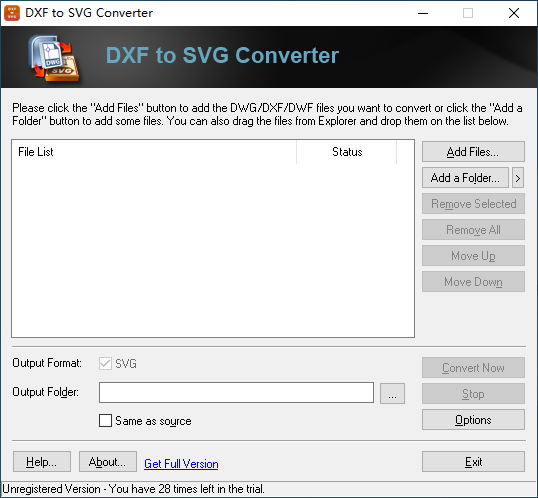Enable the Same as source checkbox

point(105,420)
